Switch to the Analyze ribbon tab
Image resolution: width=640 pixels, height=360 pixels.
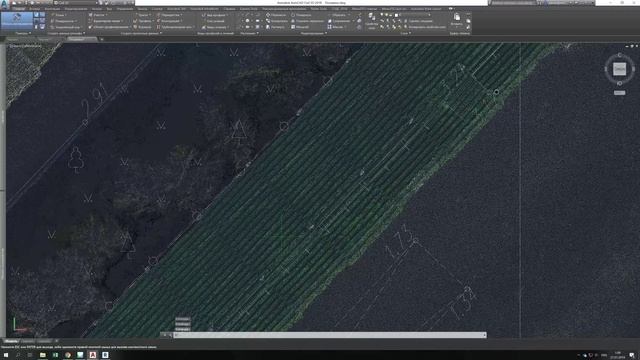pos(97,9)
